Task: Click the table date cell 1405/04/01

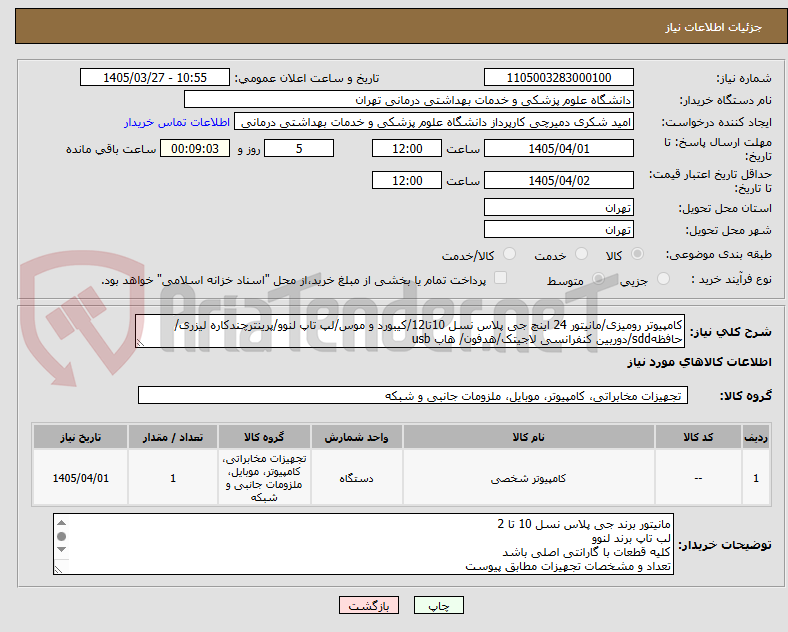Action: point(80,478)
